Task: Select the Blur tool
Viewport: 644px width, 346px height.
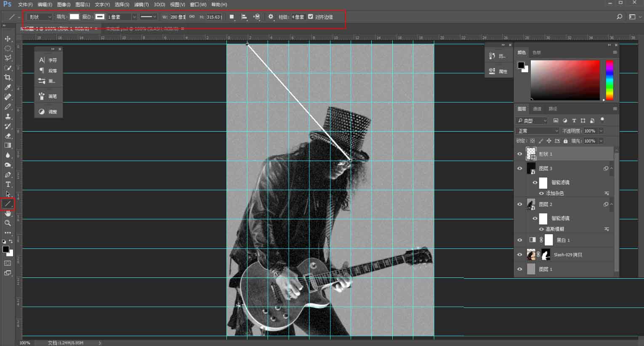Action: (x=8, y=155)
